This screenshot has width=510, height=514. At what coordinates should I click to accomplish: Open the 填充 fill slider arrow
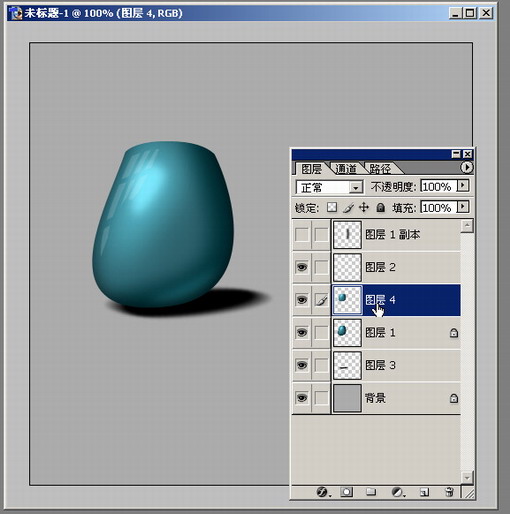(463, 207)
